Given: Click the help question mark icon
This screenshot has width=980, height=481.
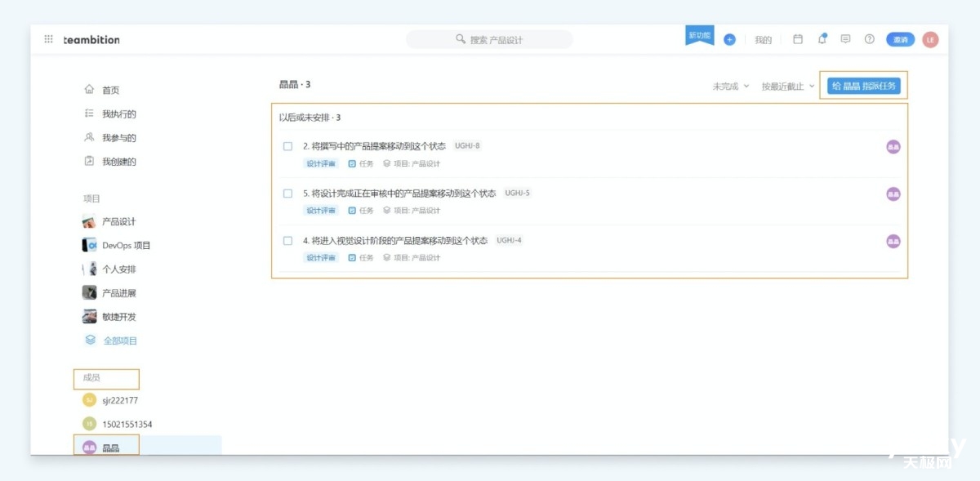Looking at the screenshot, I should (x=869, y=39).
